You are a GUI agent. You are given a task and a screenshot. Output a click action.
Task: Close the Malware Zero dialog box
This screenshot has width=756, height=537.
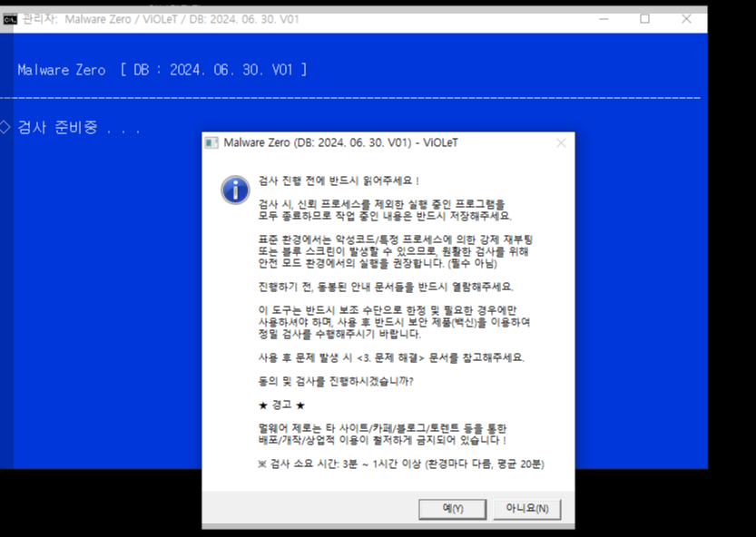pos(561,142)
